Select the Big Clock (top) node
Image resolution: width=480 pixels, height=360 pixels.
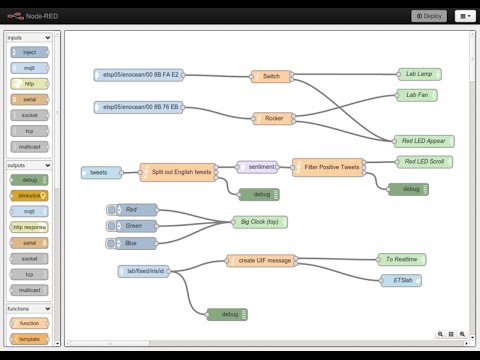[x=260, y=222]
